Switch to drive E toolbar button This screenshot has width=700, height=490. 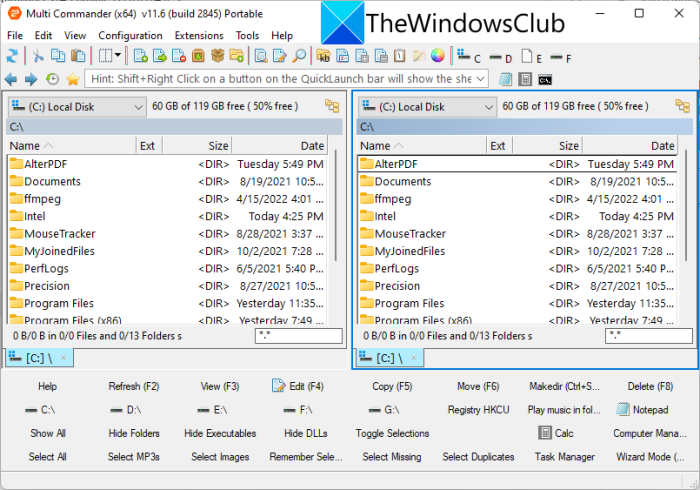click(x=532, y=57)
